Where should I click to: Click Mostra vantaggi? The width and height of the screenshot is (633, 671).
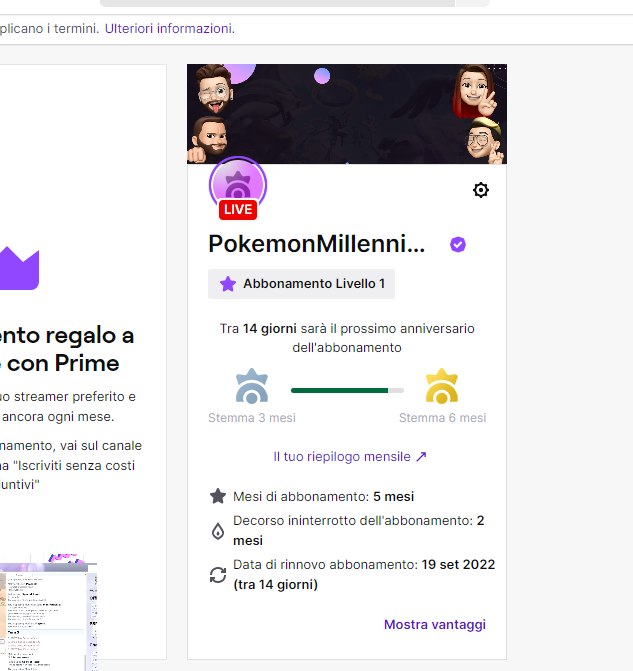[435, 624]
